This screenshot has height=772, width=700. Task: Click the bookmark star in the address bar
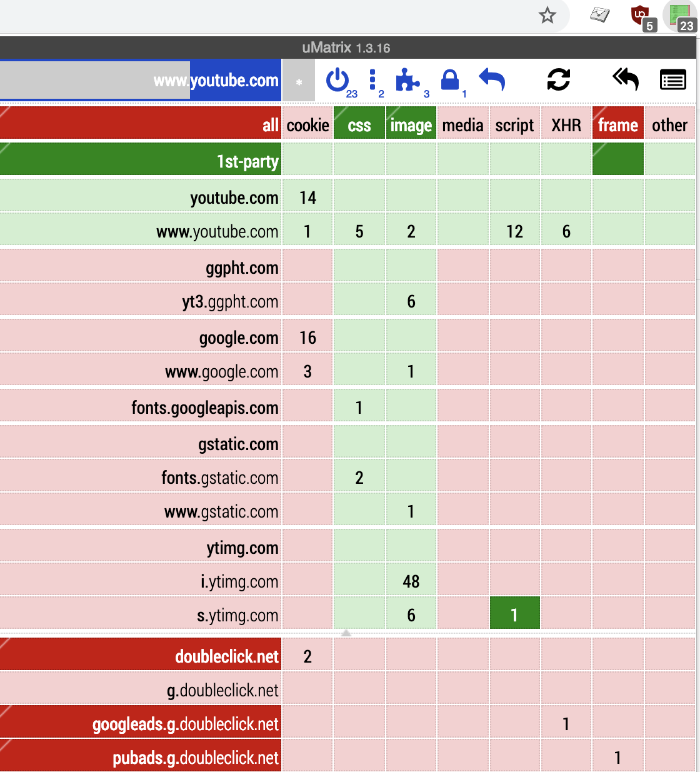point(547,16)
